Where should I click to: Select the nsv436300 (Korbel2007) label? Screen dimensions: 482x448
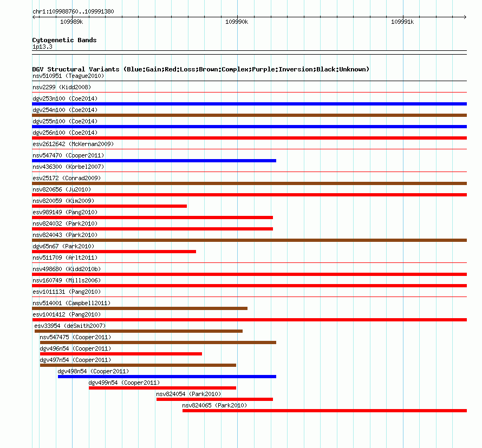click(68, 167)
